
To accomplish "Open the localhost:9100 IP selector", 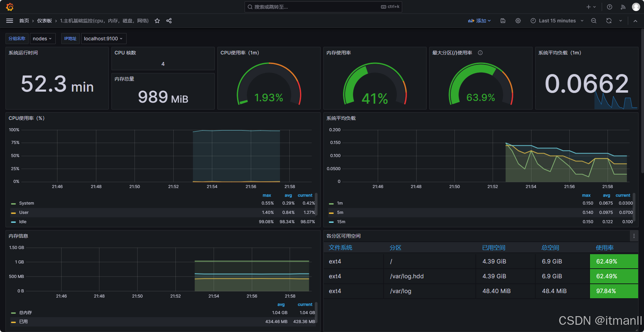I will tap(104, 39).
